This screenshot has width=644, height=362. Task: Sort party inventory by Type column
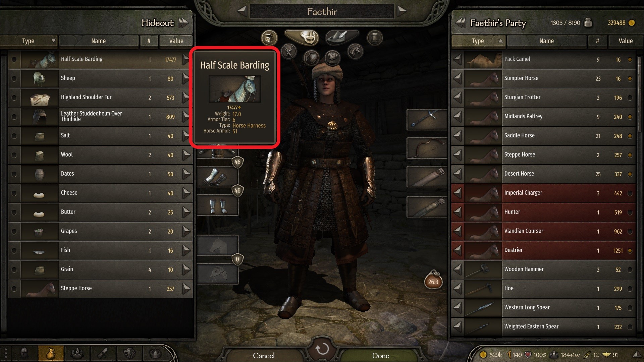(x=478, y=41)
